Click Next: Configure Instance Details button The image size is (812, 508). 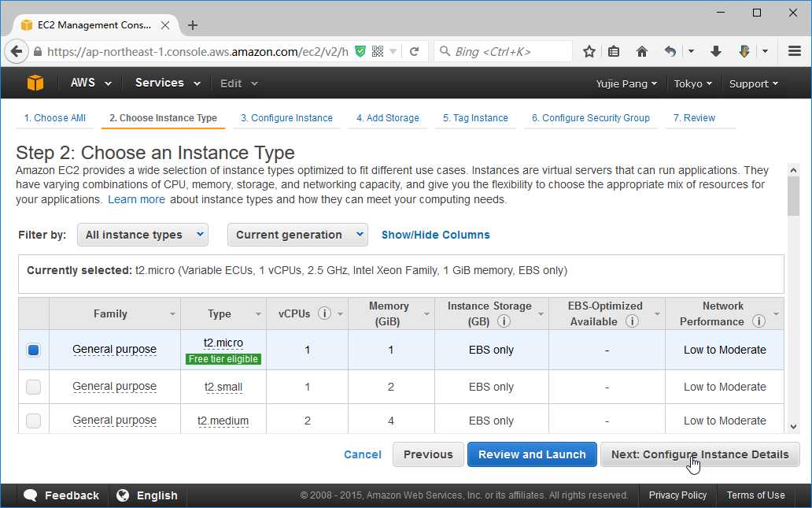700,454
